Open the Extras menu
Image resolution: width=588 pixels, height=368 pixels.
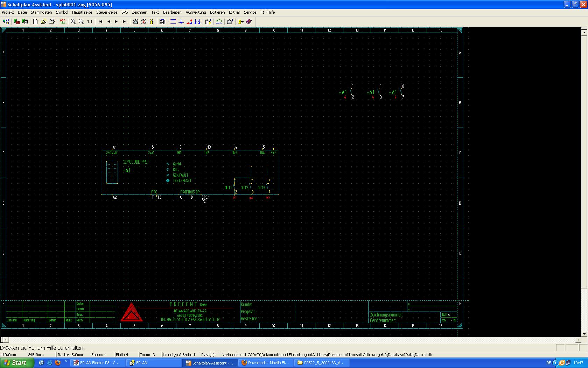[234, 12]
